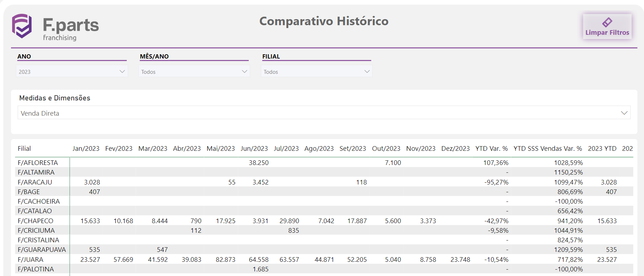644x276 pixels.
Task: Click the -95,27% value for F/ARACAJU
Action: pos(496,182)
